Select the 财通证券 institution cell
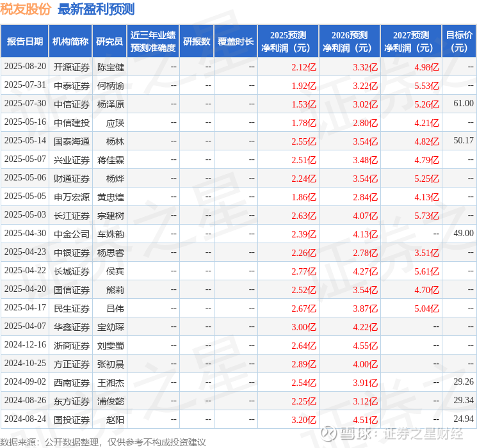The image size is (477, 448). click(x=72, y=179)
